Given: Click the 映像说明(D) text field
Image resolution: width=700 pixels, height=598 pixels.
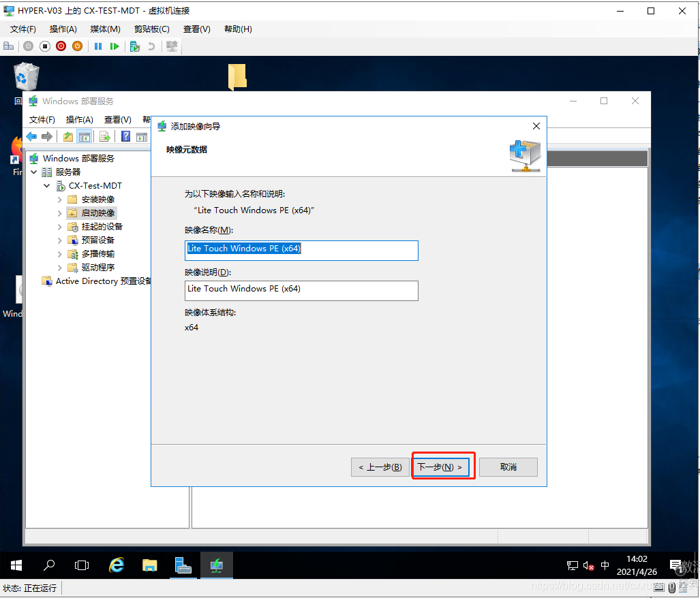Looking at the screenshot, I should (301, 291).
